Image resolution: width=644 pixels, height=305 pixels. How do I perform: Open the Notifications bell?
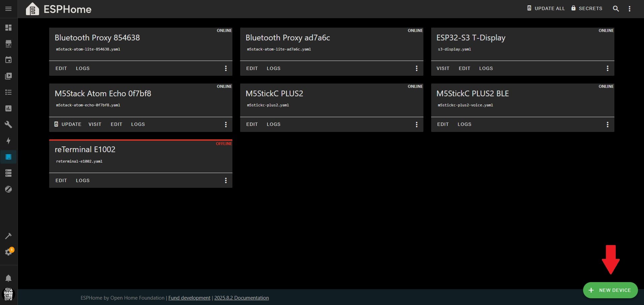tap(8, 278)
